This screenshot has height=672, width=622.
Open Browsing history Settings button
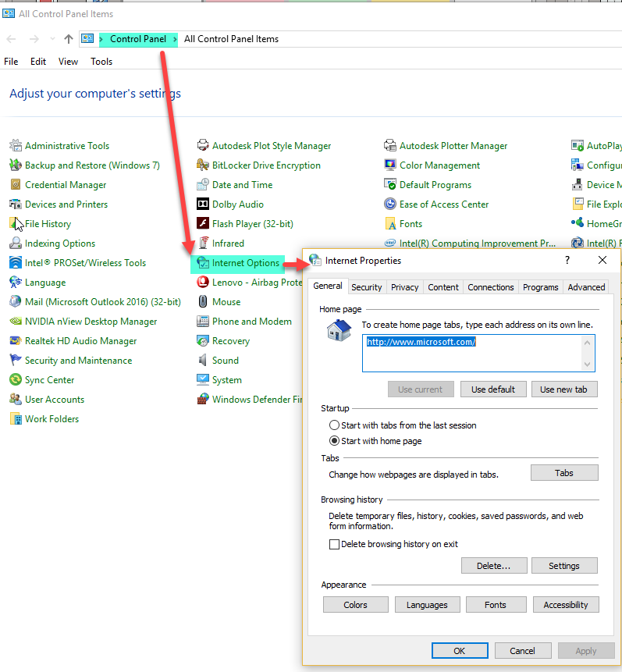tap(564, 566)
